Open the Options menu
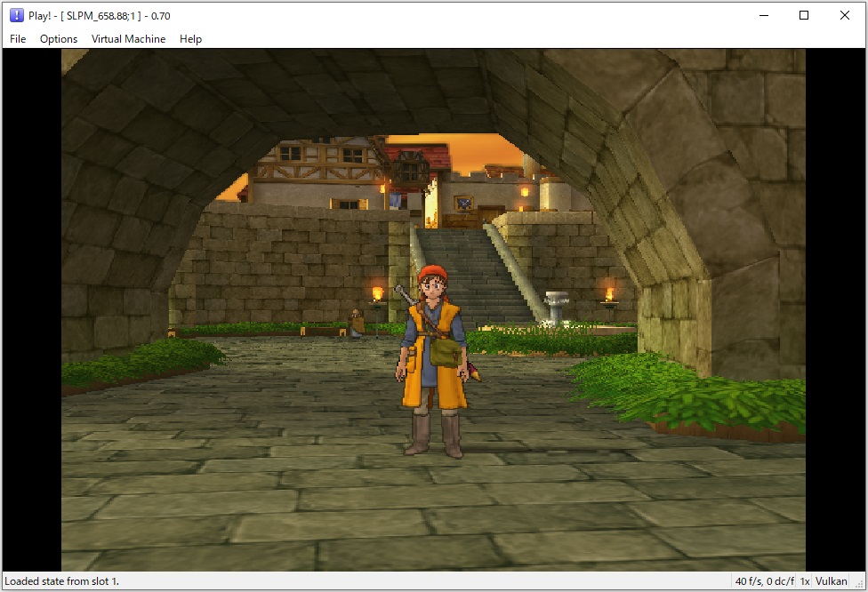Image resolution: width=868 pixels, height=592 pixels. point(59,39)
